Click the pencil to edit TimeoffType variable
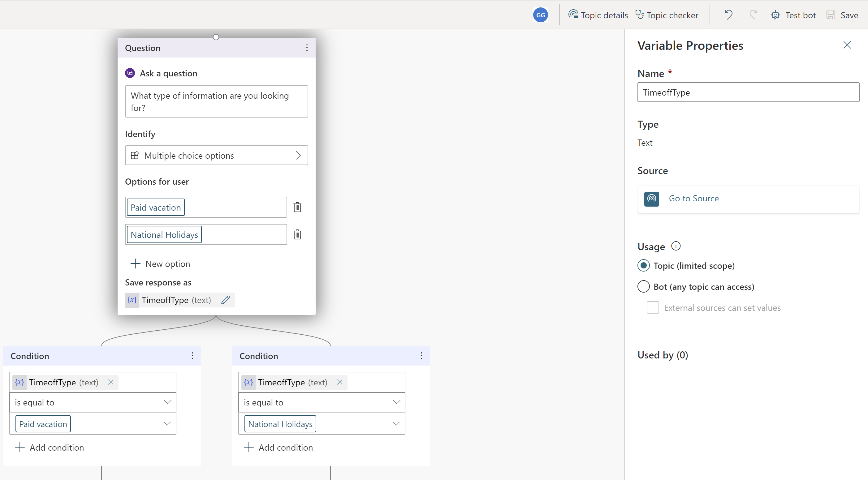Viewport: 868px width, 480px height. pyautogui.click(x=225, y=300)
